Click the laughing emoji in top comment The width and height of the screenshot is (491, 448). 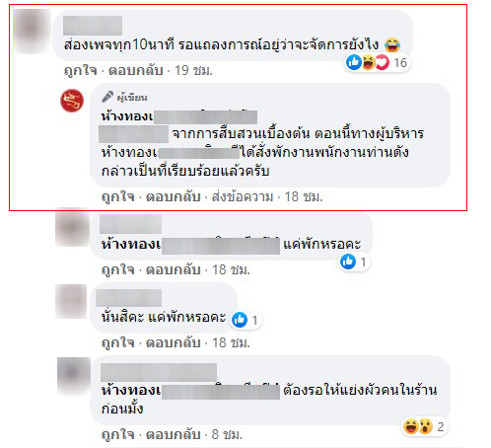tap(392, 44)
